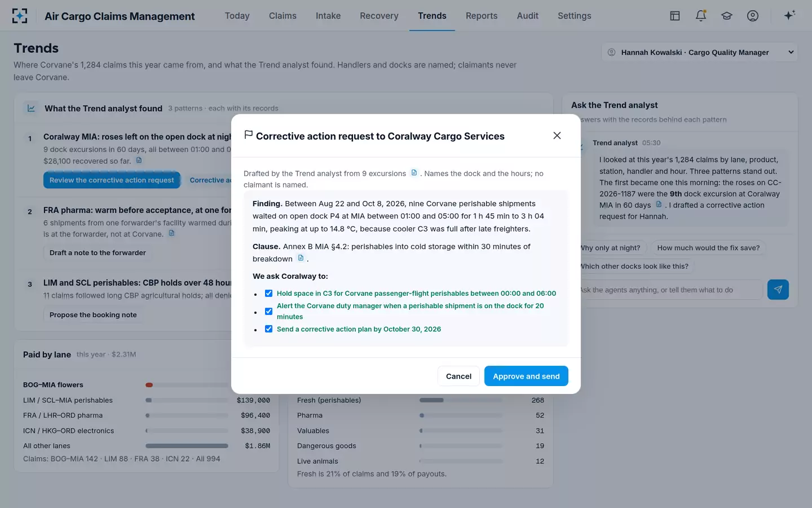This screenshot has width=812, height=508.
Task: Click the flag icon in the dialog title
Action: (x=248, y=135)
